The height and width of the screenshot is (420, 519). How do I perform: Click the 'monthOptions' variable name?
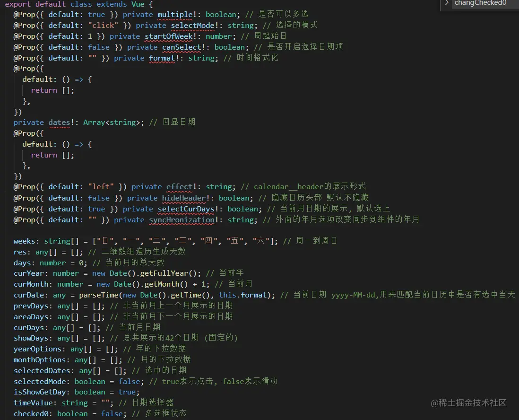tap(40, 360)
